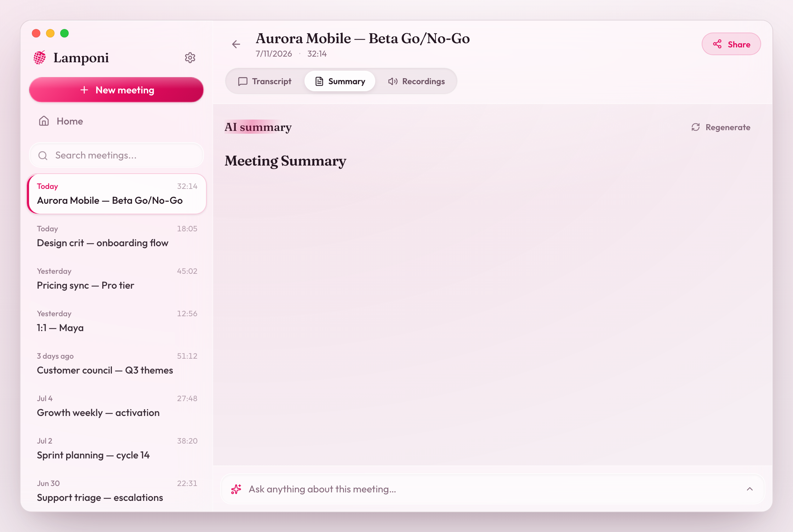Go to Home in sidebar
The image size is (793, 532).
116,121
